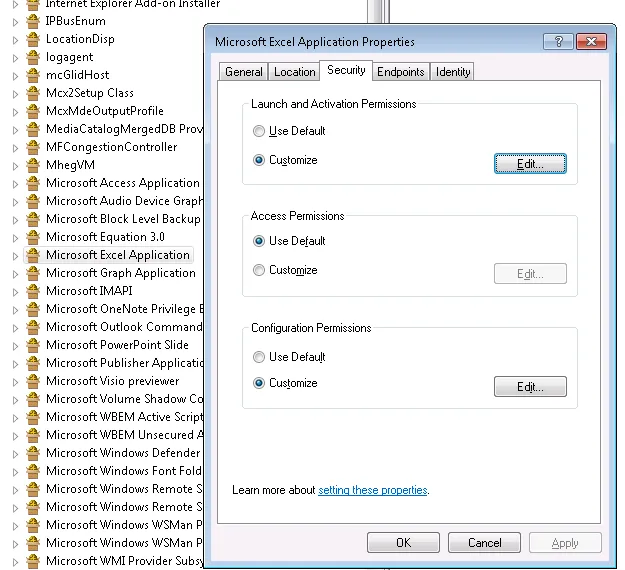
Task: Open the Security tab
Action: pyautogui.click(x=346, y=71)
